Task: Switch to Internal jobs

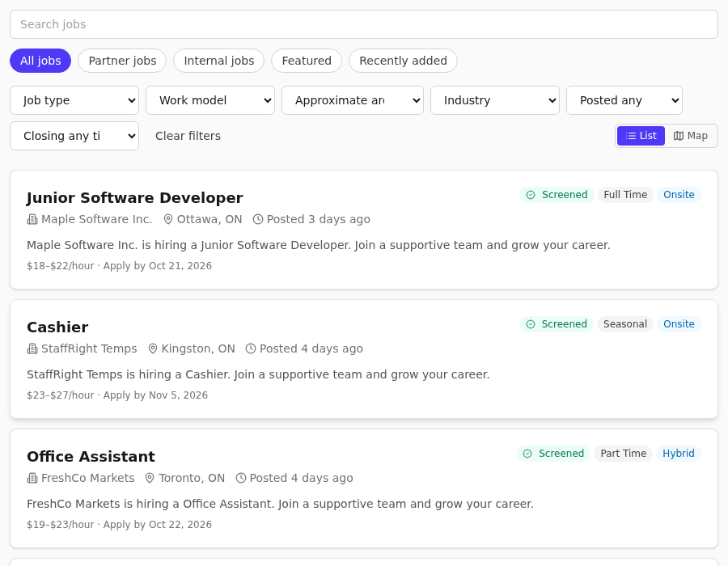Action: 218,61
